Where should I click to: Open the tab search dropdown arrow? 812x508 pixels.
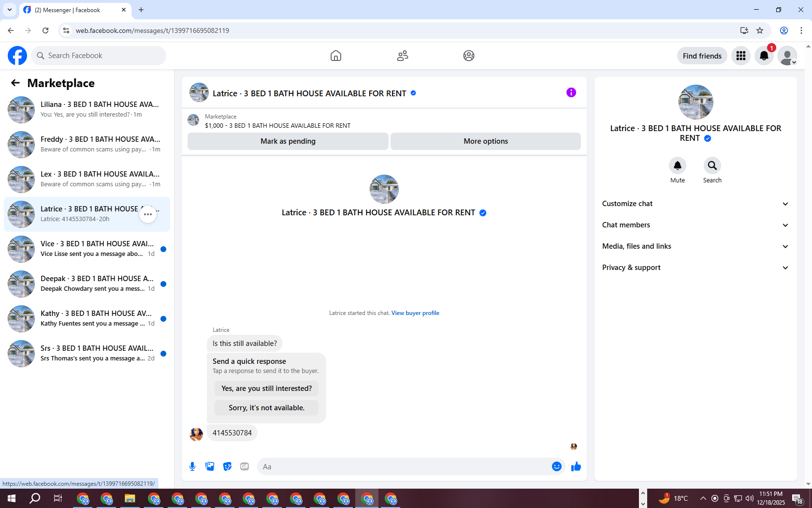(x=10, y=10)
